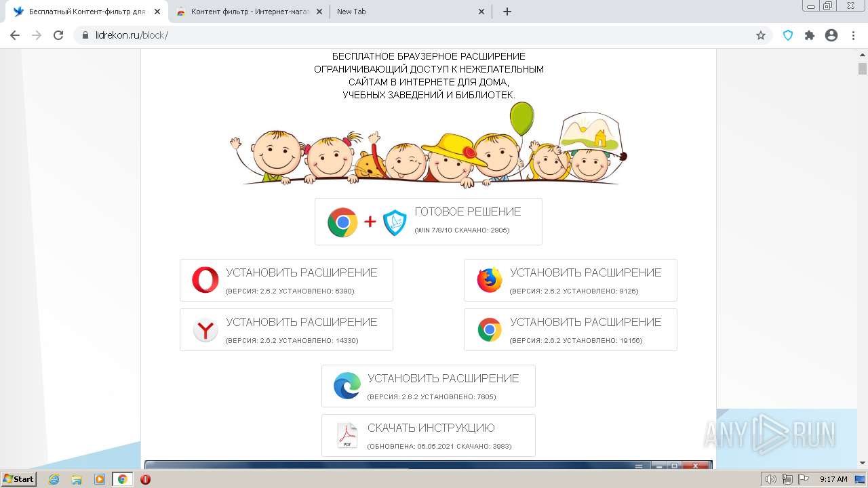Click the blue shield icon in ready solution
868x488 pixels.
[395, 222]
